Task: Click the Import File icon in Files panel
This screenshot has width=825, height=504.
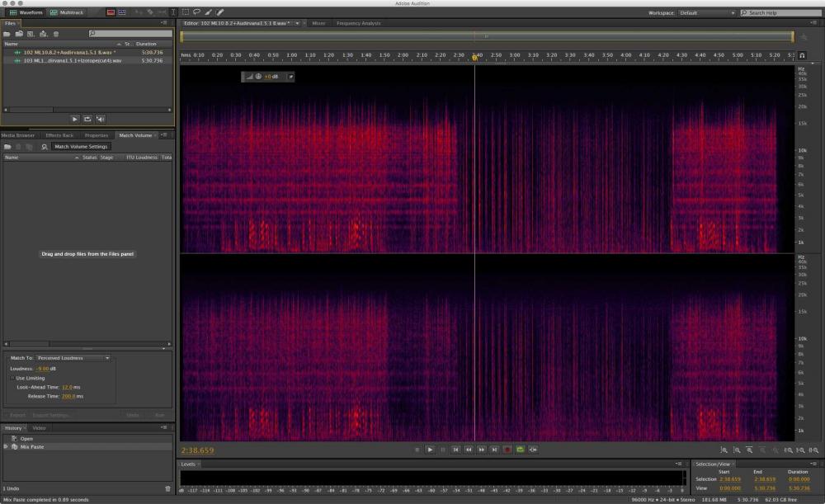Action: click(19, 34)
